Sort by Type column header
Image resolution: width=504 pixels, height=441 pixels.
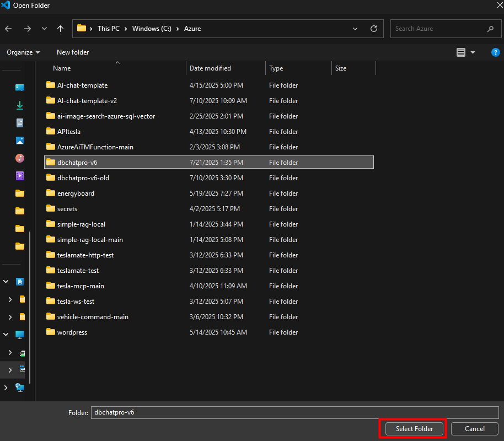tap(276, 68)
